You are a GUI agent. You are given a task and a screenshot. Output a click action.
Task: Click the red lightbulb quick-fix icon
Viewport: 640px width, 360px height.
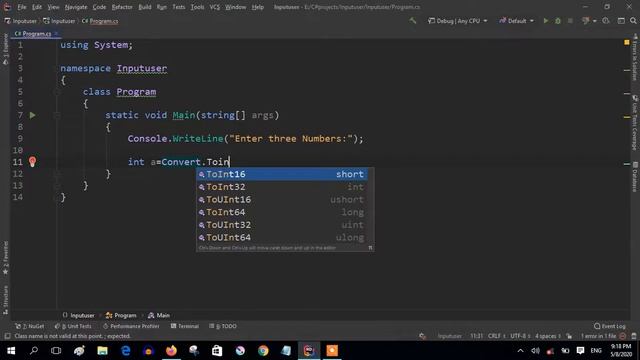(33, 162)
